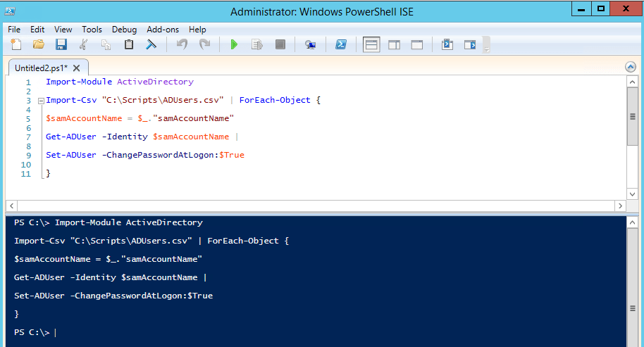Click the closing brace on line 11
This screenshot has width=644, height=347.
click(x=48, y=173)
